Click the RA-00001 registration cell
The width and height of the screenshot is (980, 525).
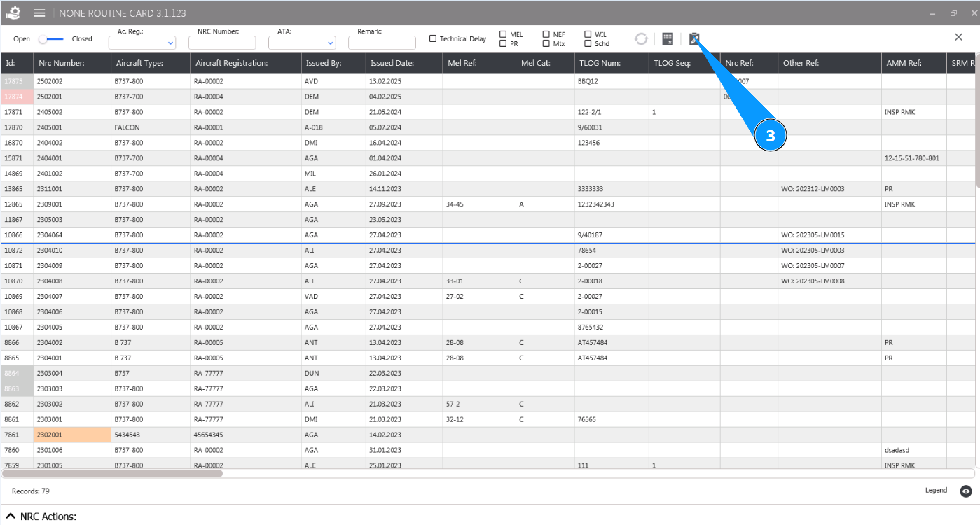[246, 127]
